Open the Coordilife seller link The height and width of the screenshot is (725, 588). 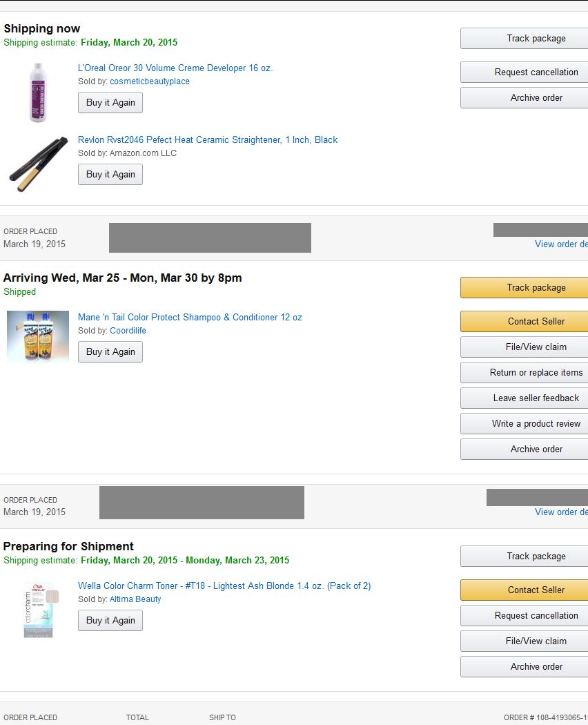pos(128,331)
